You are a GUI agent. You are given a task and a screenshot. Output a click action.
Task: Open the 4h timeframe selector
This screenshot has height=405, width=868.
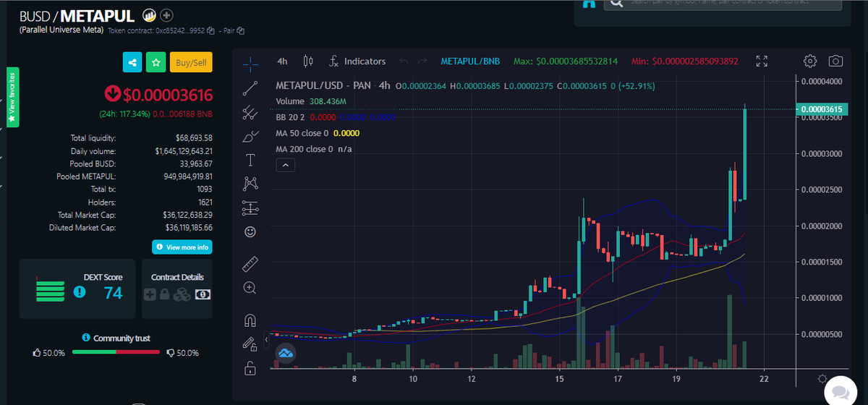point(282,61)
